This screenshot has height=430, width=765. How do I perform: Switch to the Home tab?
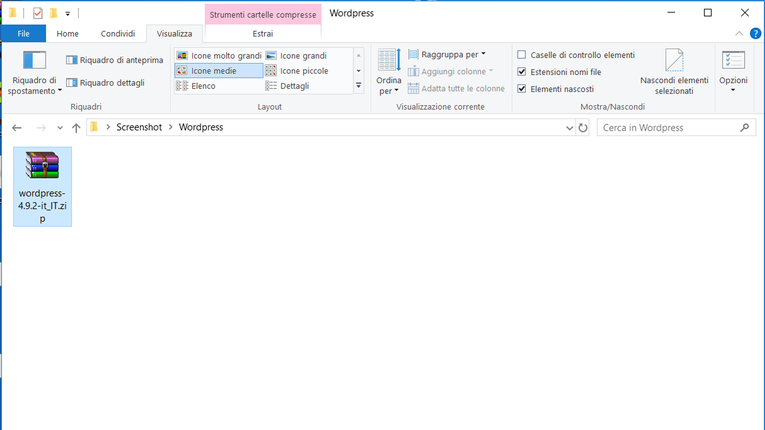67,34
